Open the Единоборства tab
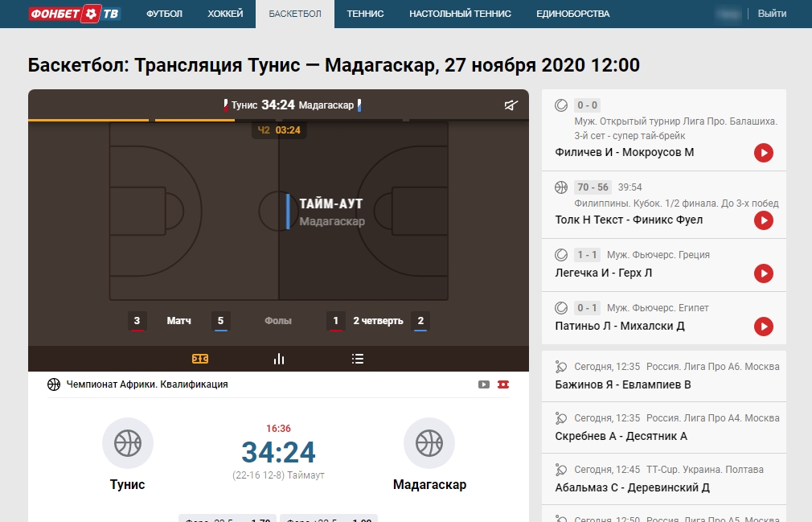This screenshot has width=812, height=522. pos(572,14)
